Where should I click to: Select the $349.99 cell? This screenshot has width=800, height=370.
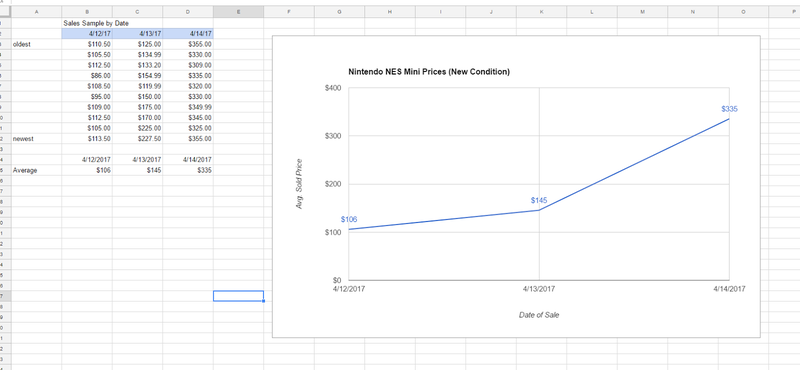188,107
